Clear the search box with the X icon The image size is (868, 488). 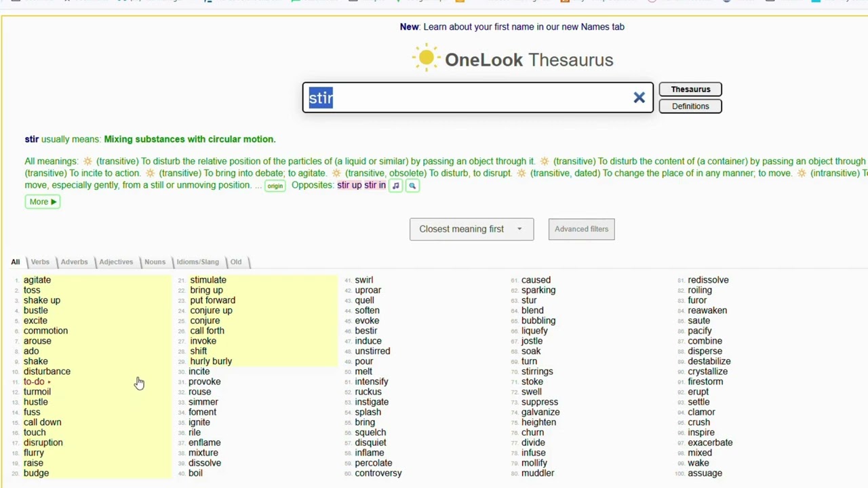coord(639,98)
